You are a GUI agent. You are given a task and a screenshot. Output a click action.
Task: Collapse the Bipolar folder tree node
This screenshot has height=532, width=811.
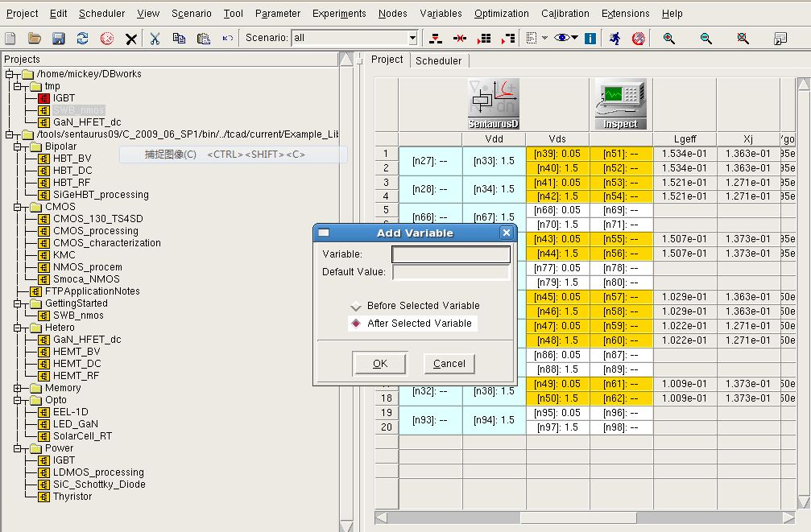[x=17, y=146]
